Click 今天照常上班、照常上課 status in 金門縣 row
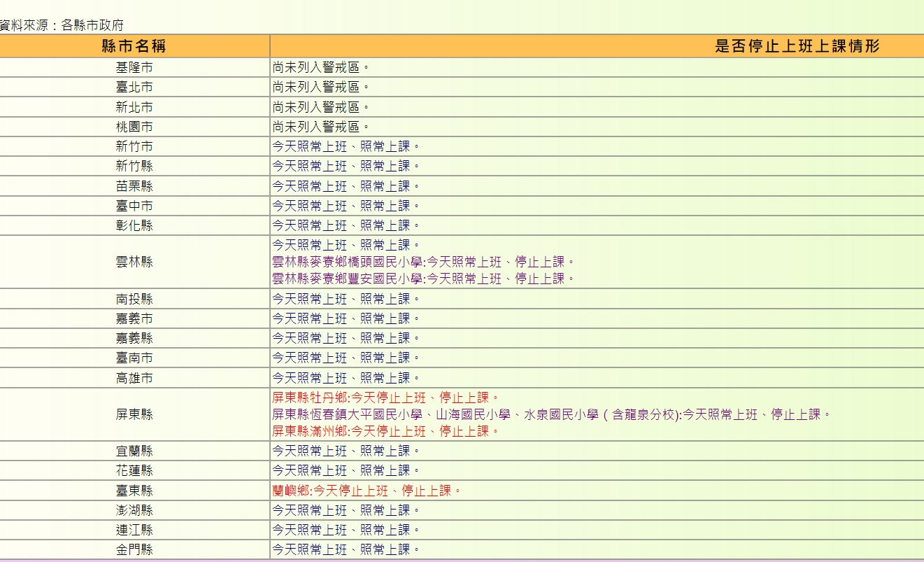 [x=346, y=549]
